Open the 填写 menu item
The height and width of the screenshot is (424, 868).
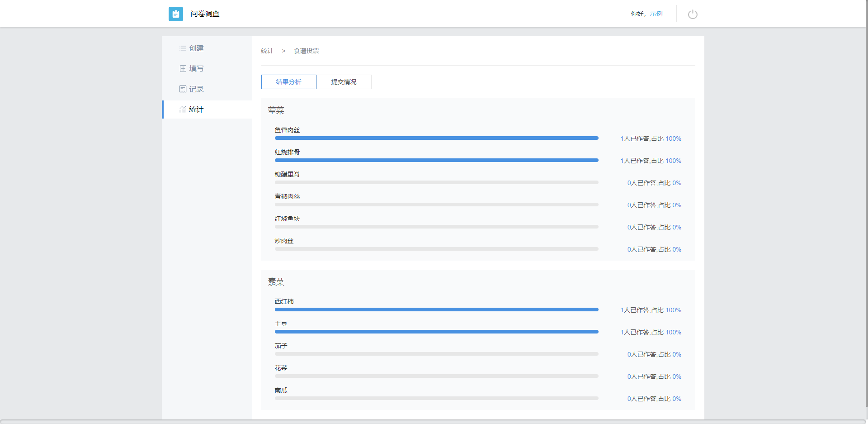pyautogui.click(x=208, y=68)
